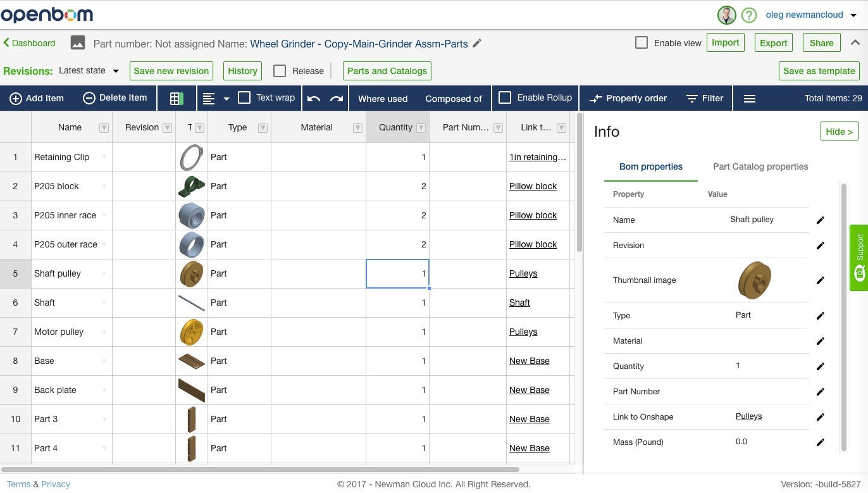Open the grid view layout icon

point(177,98)
